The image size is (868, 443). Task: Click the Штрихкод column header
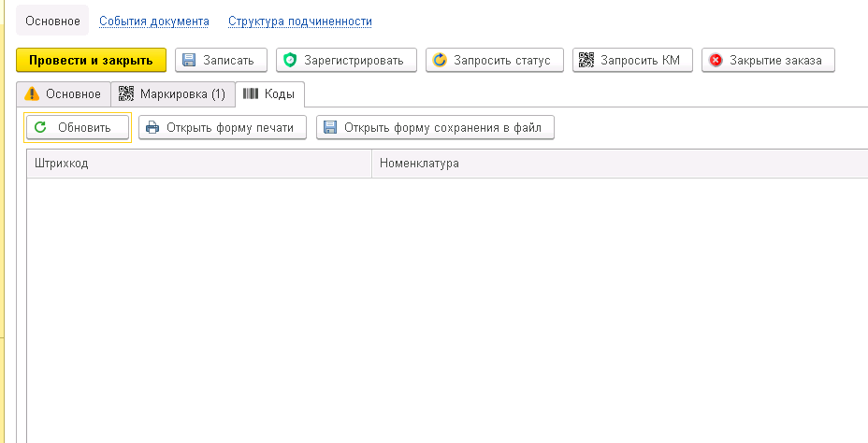tap(199, 164)
